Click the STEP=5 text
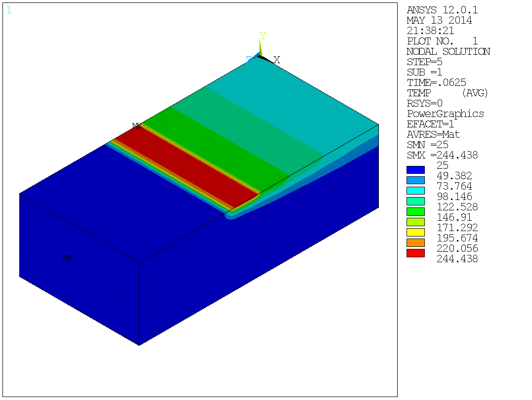 click(424, 62)
